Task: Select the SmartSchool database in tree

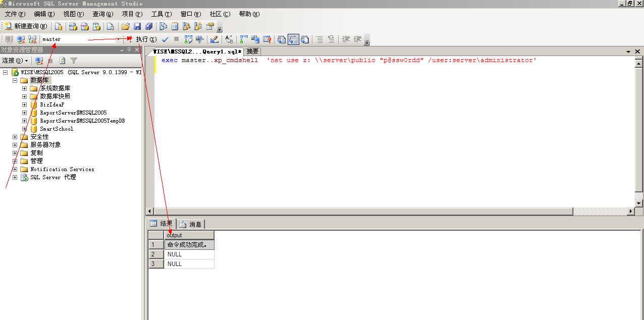Action: (x=57, y=129)
